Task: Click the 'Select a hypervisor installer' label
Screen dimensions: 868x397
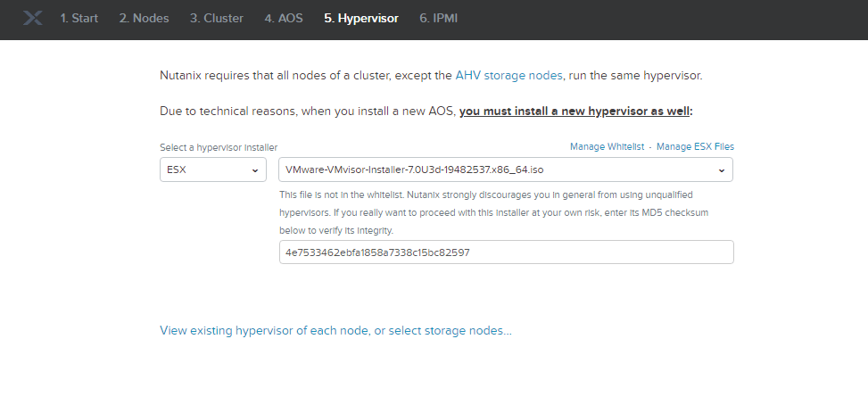Action: [x=219, y=147]
